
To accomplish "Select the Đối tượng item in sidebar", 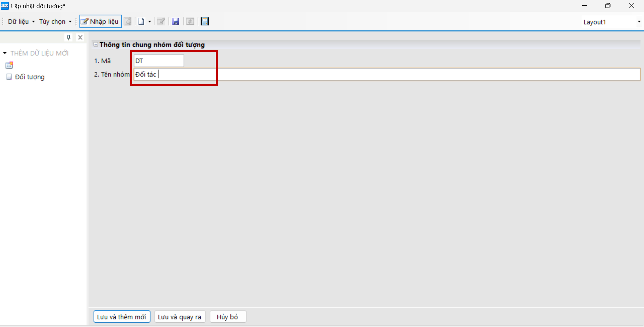I will pyautogui.click(x=30, y=77).
